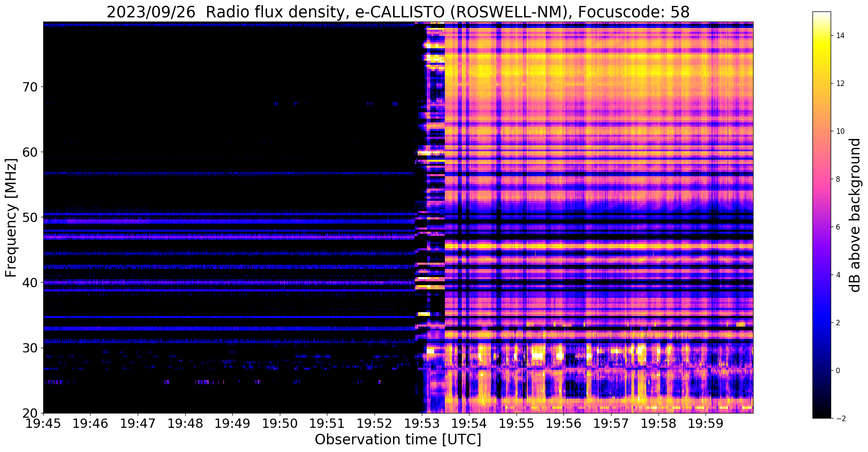Screen dimensions: 868x452
Task: Click the colorbar tick label 10
Action: (x=840, y=131)
